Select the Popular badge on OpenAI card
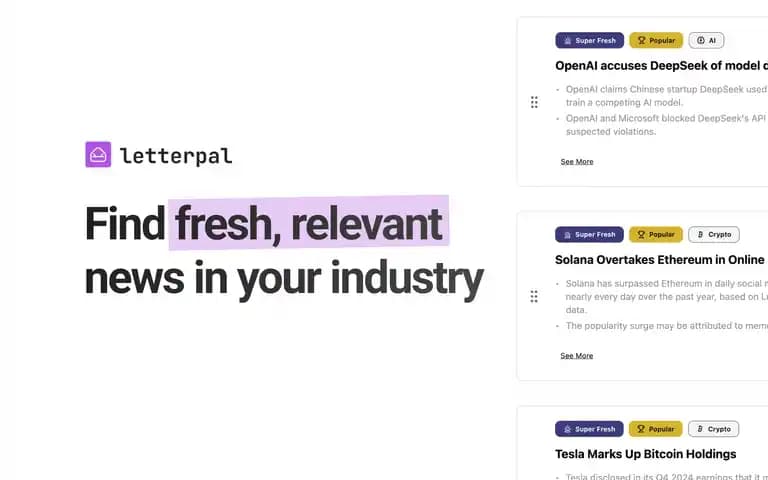Image resolution: width=768 pixels, height=480 pixels. pyautogui.click(x=656, y=40)
